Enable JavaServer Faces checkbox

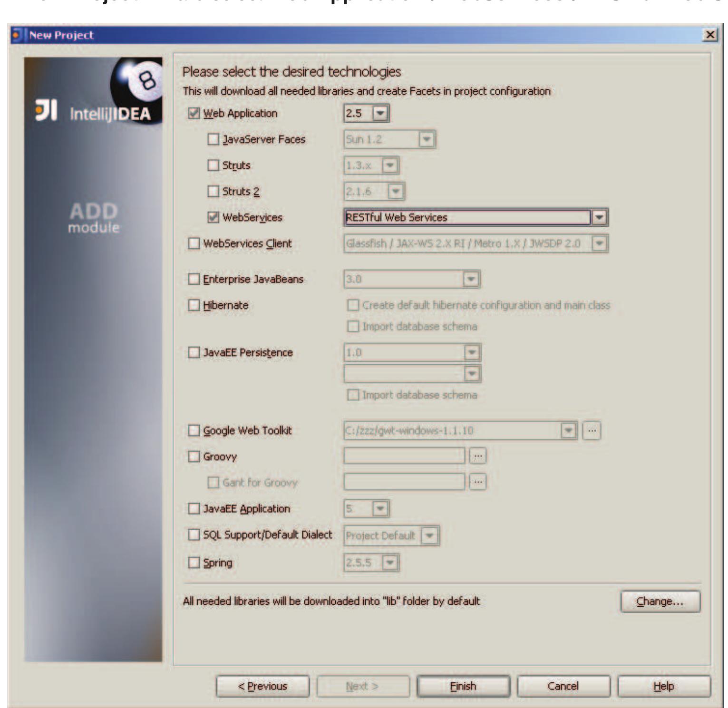point(213,139)
